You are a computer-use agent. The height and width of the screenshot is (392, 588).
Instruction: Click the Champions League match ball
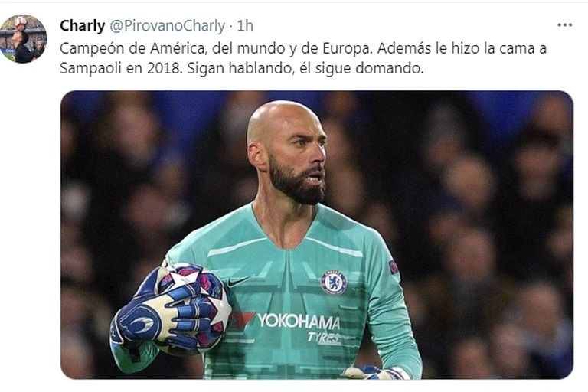[x=193, y=307]
